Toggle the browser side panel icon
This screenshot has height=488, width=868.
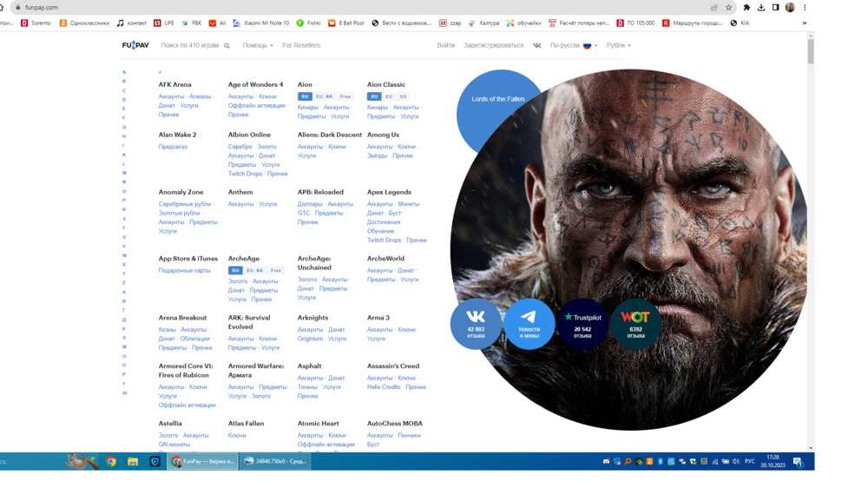(x=775, y=7)
